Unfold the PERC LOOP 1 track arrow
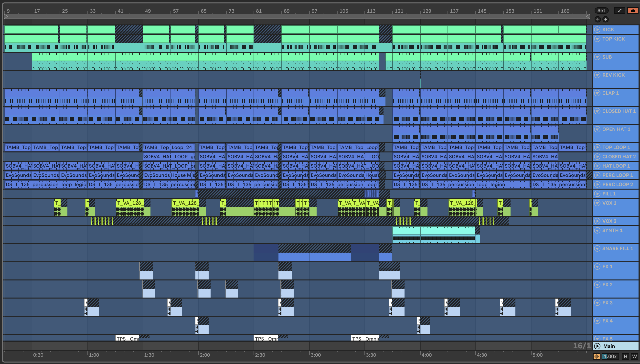640x364 pixels. click(597, 175)
